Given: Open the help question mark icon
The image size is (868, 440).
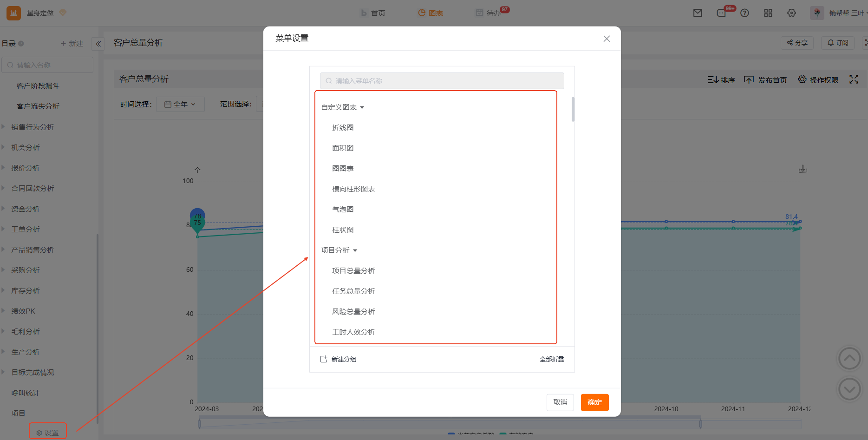Looking at the screenshot, I should [744, 13].
